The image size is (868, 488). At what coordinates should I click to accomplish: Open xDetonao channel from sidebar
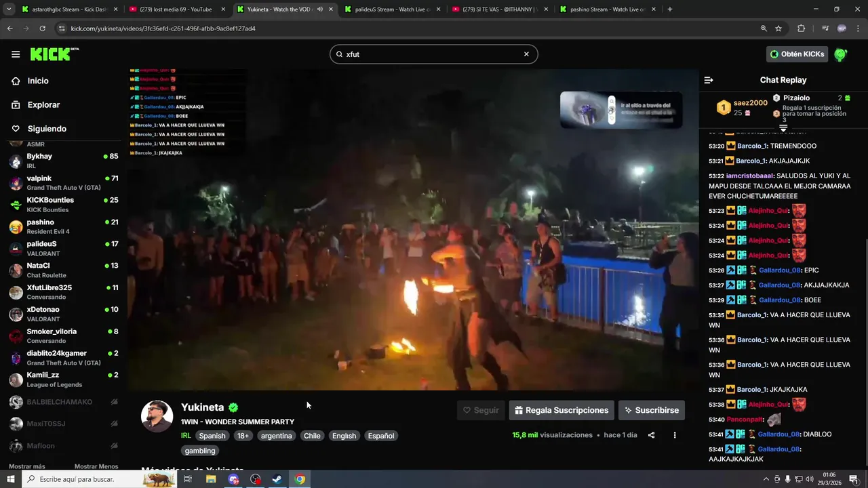pyautogui.click(x=63, y=314)
